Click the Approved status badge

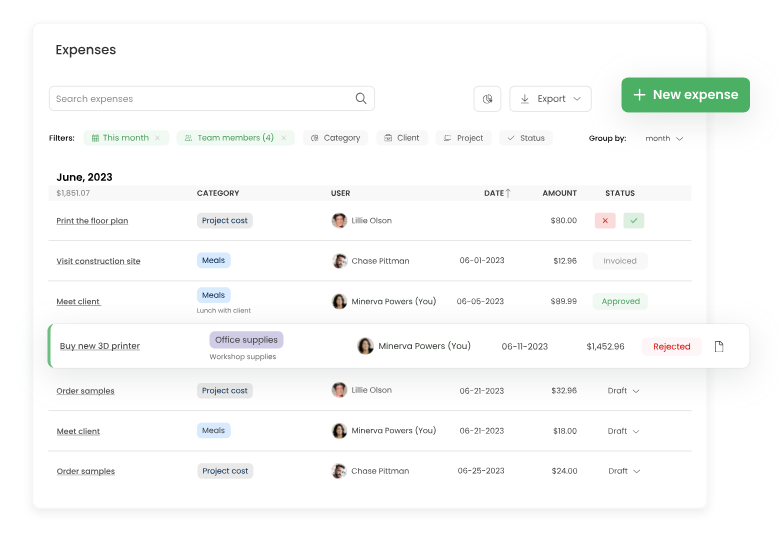coord(621,302)
